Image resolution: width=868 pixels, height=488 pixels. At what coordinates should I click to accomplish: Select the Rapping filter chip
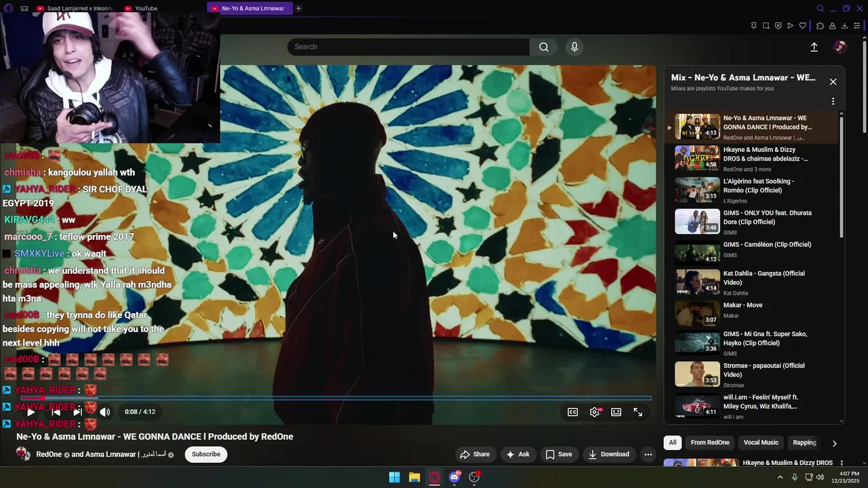pyautogui.click(x=804, y=443)
